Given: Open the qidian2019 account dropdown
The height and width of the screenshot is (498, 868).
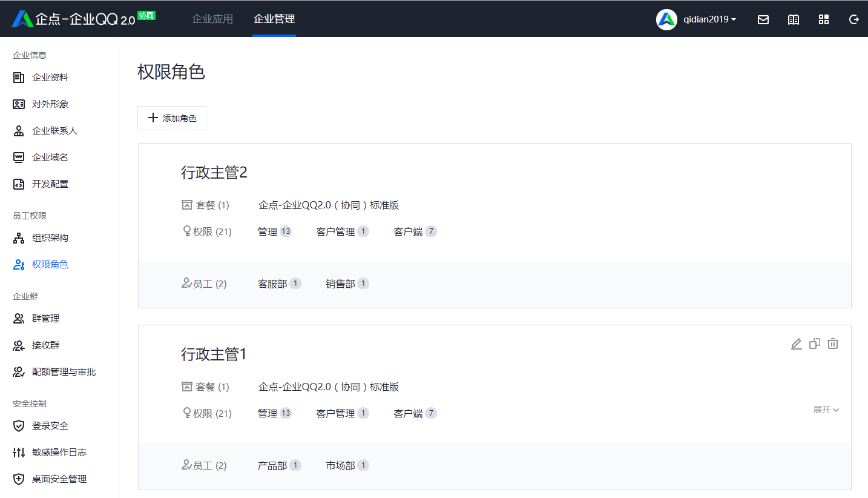Looking at the screenshot, I should click(709, 19).
